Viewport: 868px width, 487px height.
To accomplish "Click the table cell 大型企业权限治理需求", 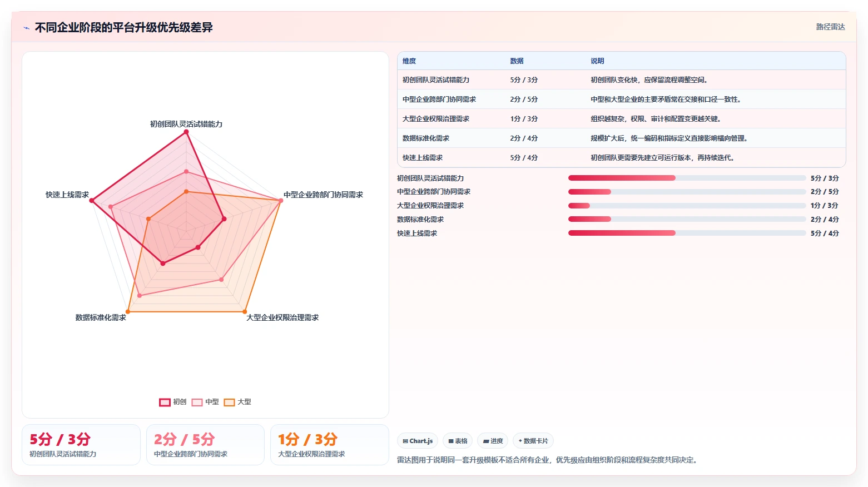I will point(436,119).
